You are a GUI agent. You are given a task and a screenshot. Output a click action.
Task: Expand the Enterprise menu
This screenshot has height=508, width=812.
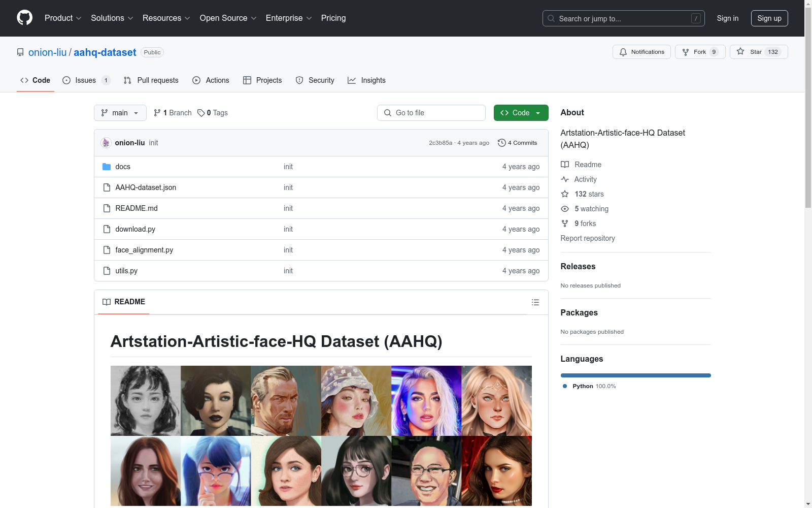(289, 18)
